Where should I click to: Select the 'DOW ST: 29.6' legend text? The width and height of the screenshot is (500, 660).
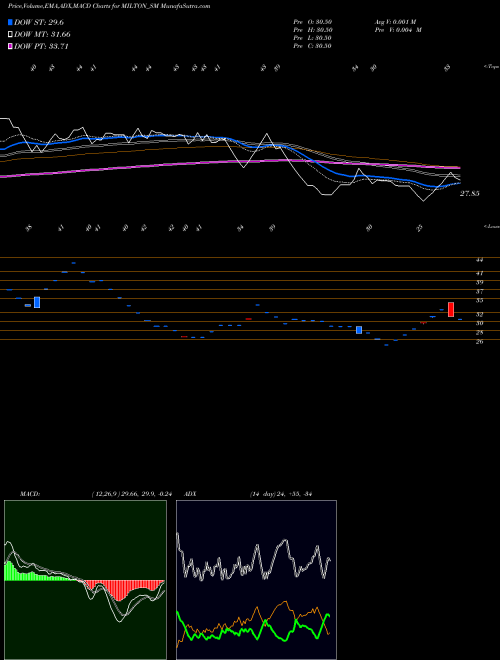point(39,22)
